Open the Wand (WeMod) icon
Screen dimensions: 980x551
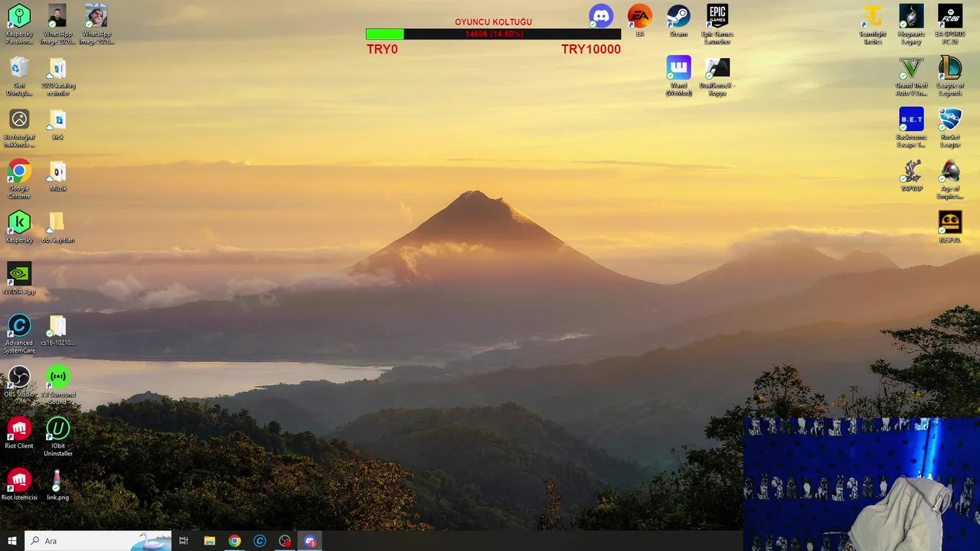coord(678,76)
